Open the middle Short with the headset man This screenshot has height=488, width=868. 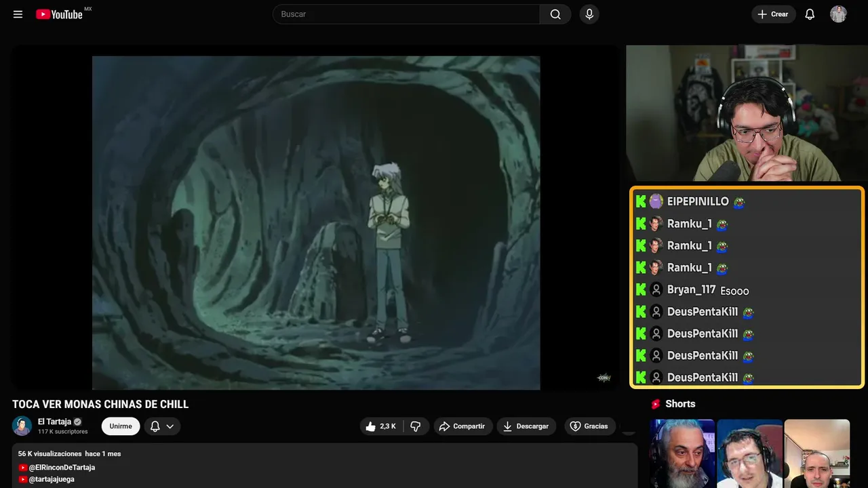pos(749,453)
